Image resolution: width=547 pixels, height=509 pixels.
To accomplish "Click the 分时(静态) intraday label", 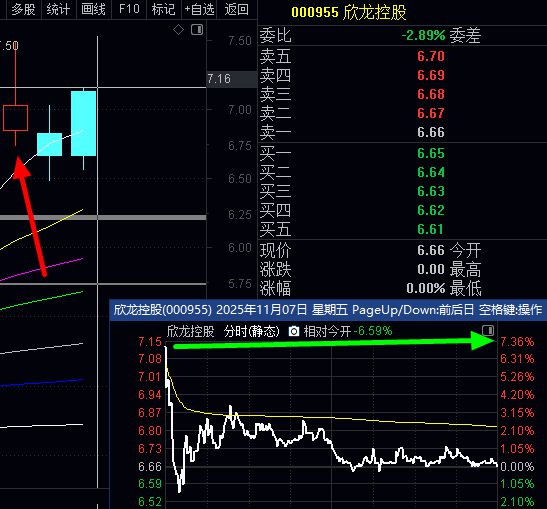I will 252,331.
